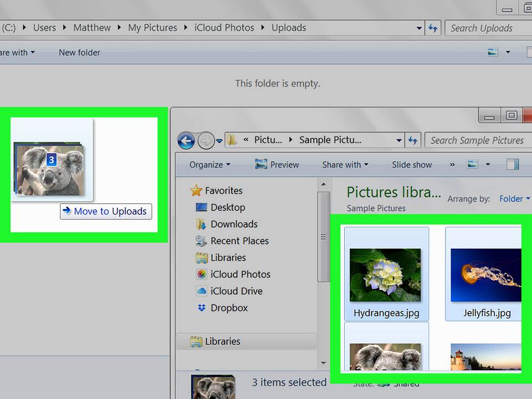Click Users in the Uploads window breadcrumb

44,28
